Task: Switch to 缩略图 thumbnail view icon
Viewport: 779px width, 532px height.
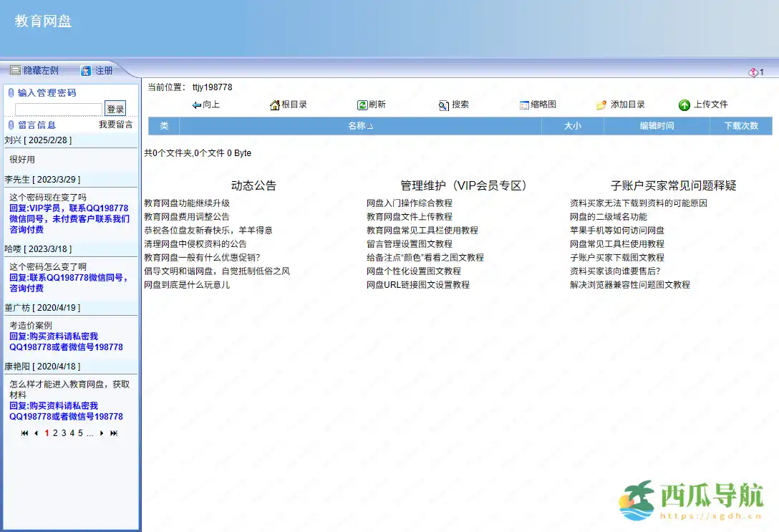Action: pos(525,104)
